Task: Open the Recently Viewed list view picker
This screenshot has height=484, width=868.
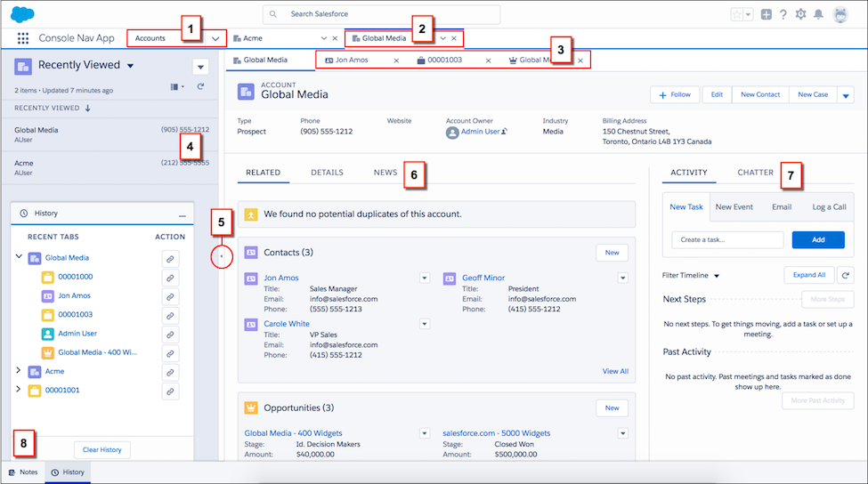Action: click(x=130, y=65)
